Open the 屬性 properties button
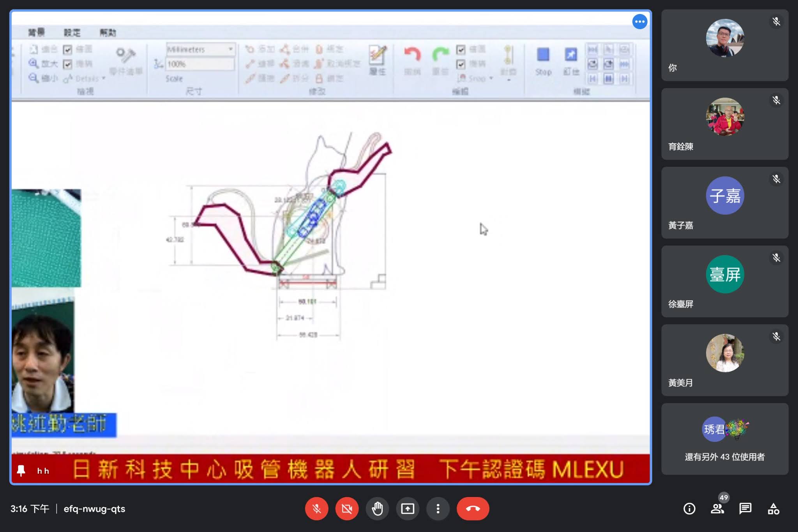This screenshot has width=798, height=532. coord(377,60)
